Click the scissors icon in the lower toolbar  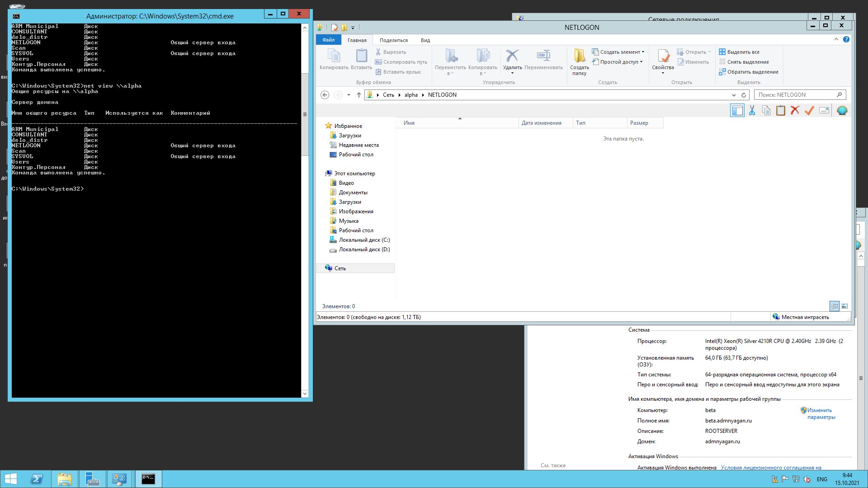(x=752, y=110)
